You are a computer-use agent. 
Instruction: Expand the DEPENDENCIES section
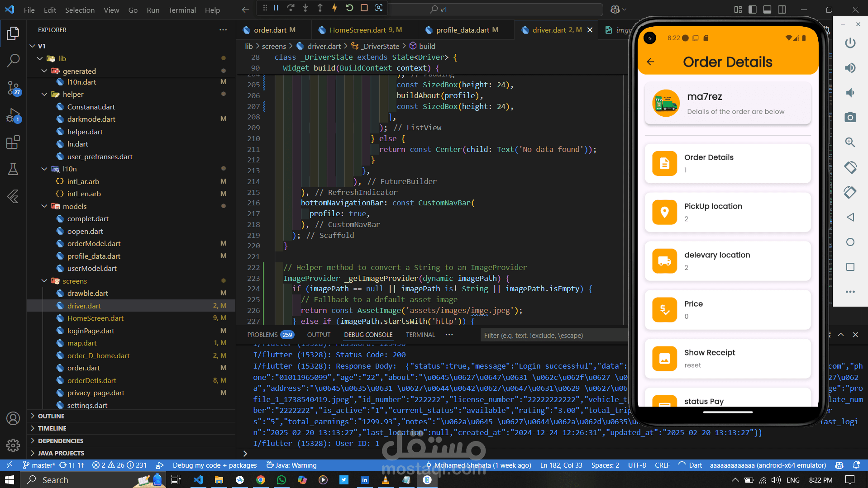coord(60,441)
